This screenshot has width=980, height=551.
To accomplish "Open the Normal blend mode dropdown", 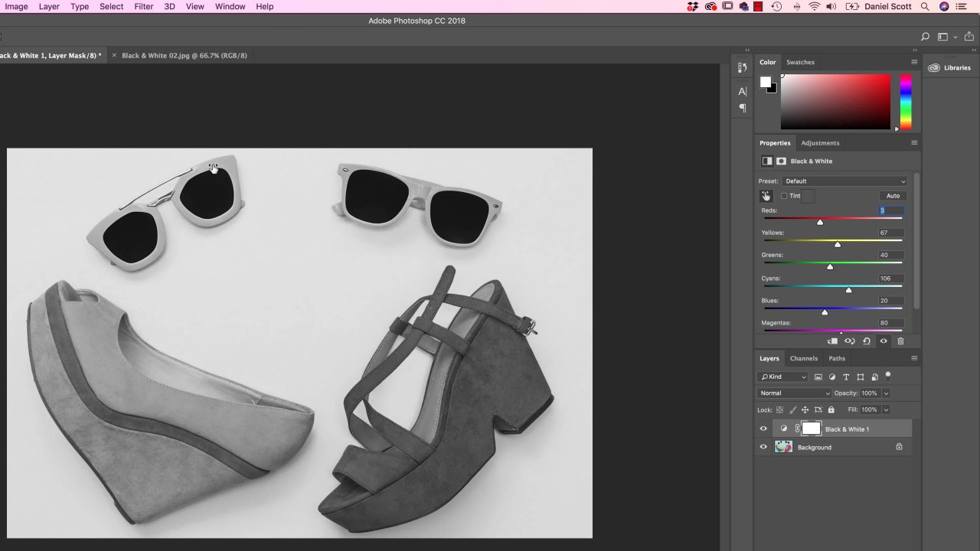I will coord(794,393).
